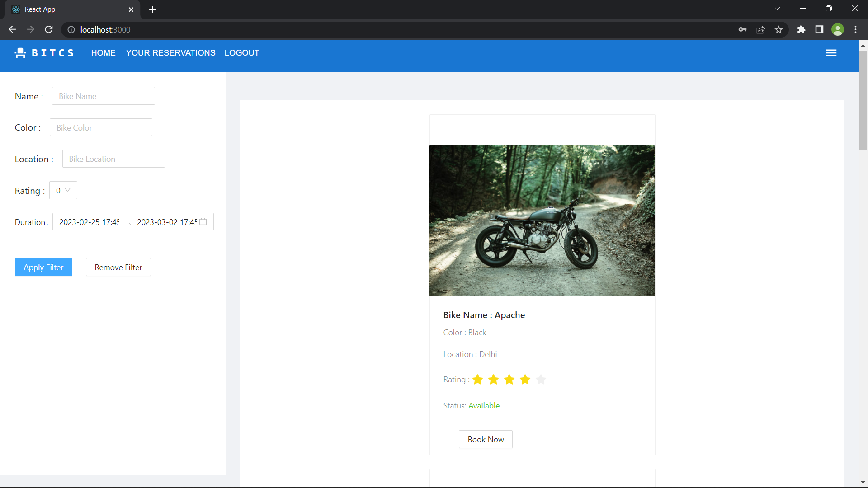Click inside the Bike Name input field
Screen dimensions: 868x488
tap(103, 96)
